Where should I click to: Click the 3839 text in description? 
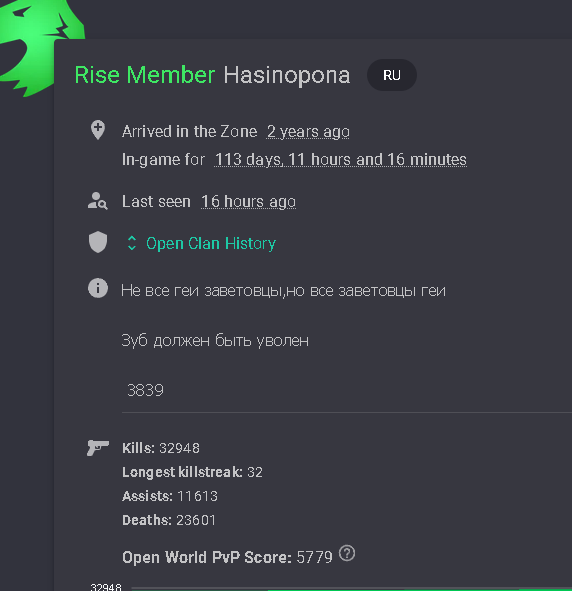click(x=145, y=390)
